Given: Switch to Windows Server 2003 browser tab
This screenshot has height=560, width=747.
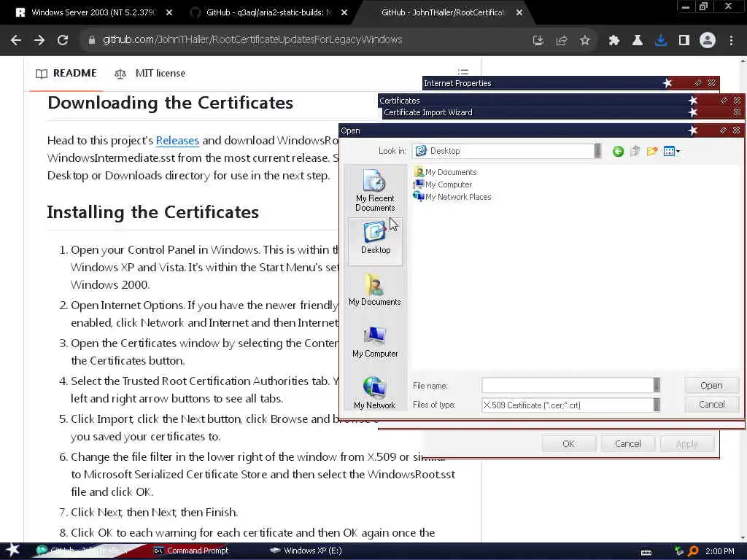Looking at the screenshot, I should (x=94, y=12).
